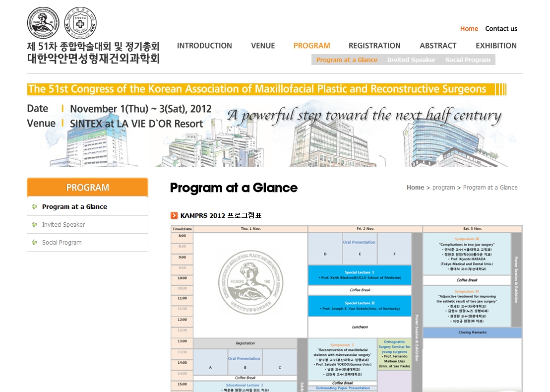
Task: Click Friday 'Oral Presentation' cell
Action: [x=359, y=249]
